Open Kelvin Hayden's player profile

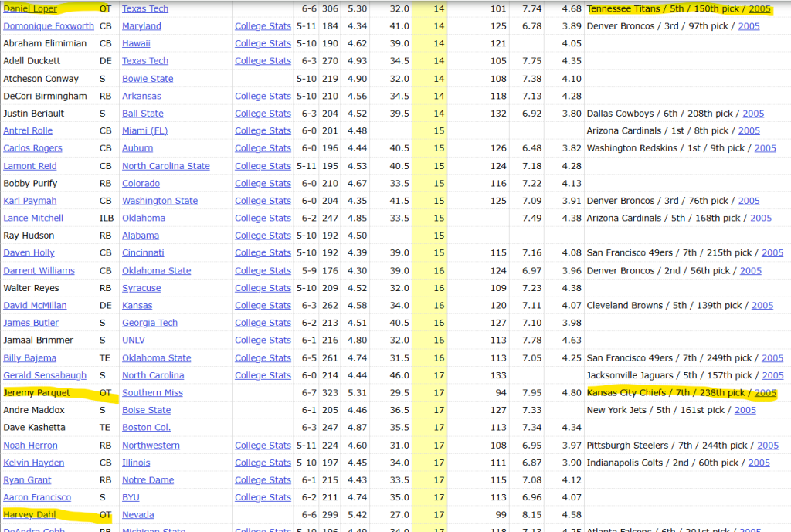pyautogui.click(x=34, y=463)
